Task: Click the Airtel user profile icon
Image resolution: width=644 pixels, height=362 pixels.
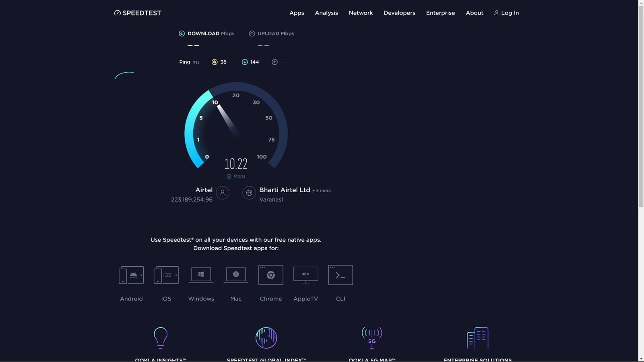Action: tap(223, 193)
